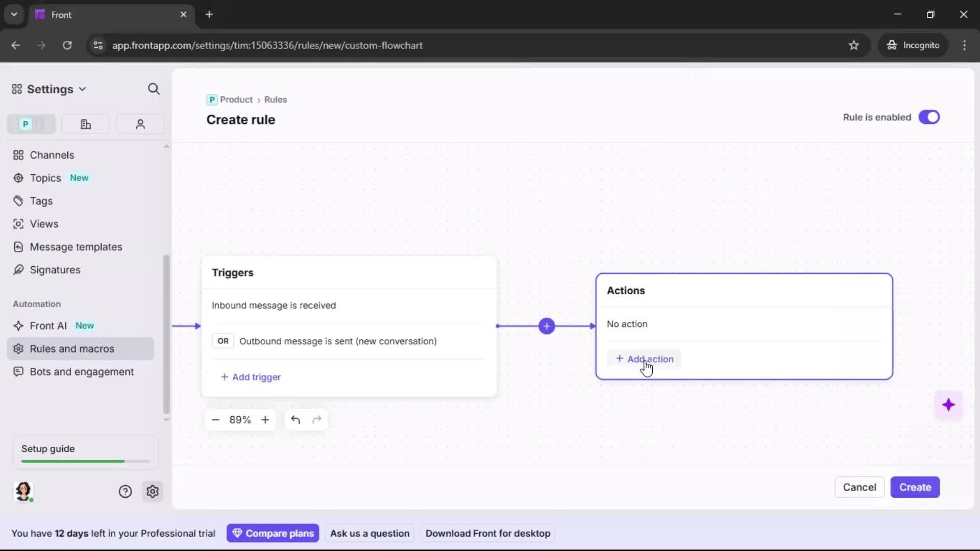This screenshot has height=551, width=980.
Task: Click the Message templates icon
Action: coord(18,247)
